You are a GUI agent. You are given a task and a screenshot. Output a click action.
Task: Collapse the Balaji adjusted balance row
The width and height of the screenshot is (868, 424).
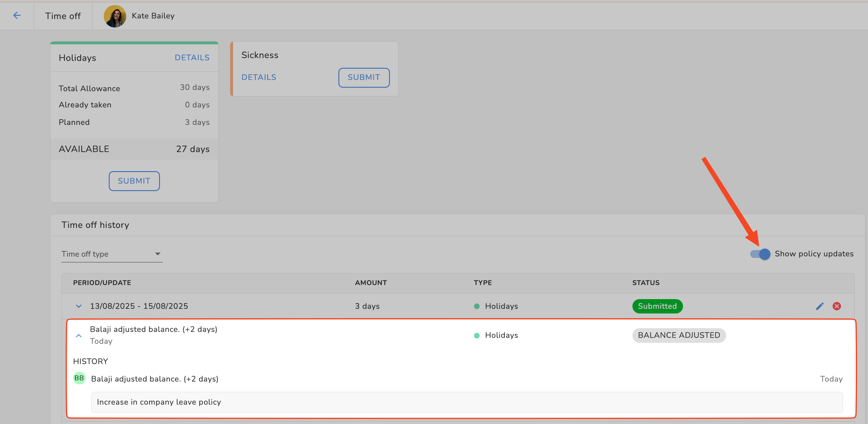tap(78, 335)
